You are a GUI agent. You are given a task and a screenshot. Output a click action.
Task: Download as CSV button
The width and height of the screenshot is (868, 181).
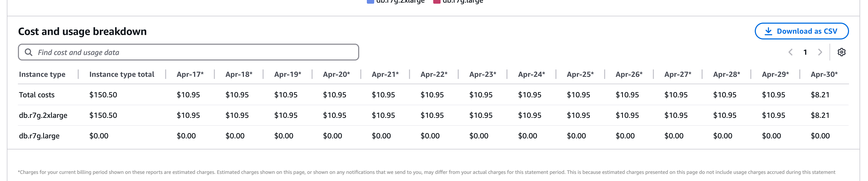pyautogui.click(x=802, y=31)
